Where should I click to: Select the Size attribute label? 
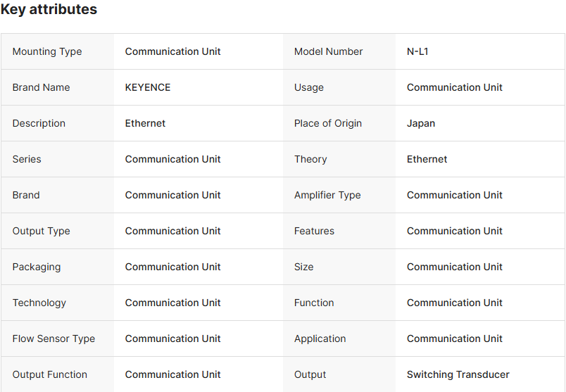point(304,267)
